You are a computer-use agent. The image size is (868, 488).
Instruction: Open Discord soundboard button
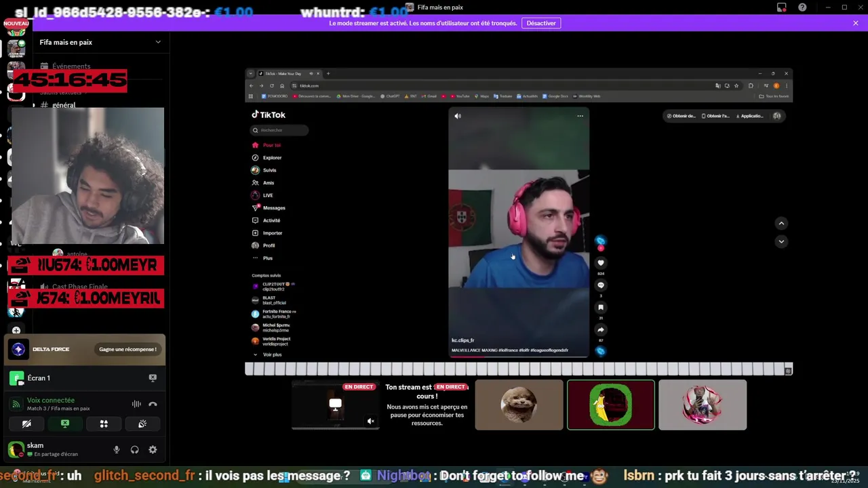click(x=142, y=424)
